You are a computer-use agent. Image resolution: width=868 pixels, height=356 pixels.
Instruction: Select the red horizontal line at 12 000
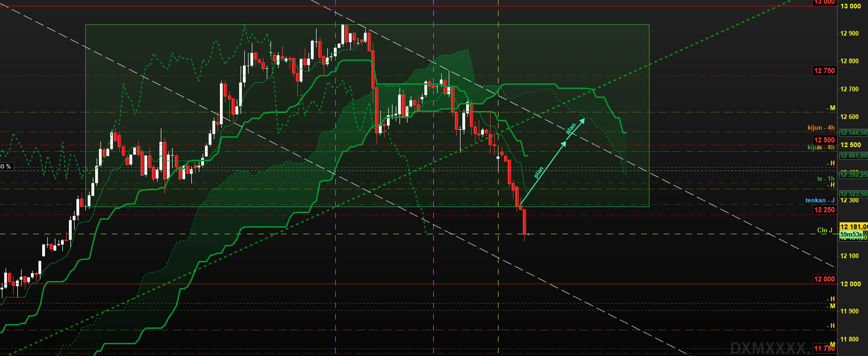(x=418, y=284)
